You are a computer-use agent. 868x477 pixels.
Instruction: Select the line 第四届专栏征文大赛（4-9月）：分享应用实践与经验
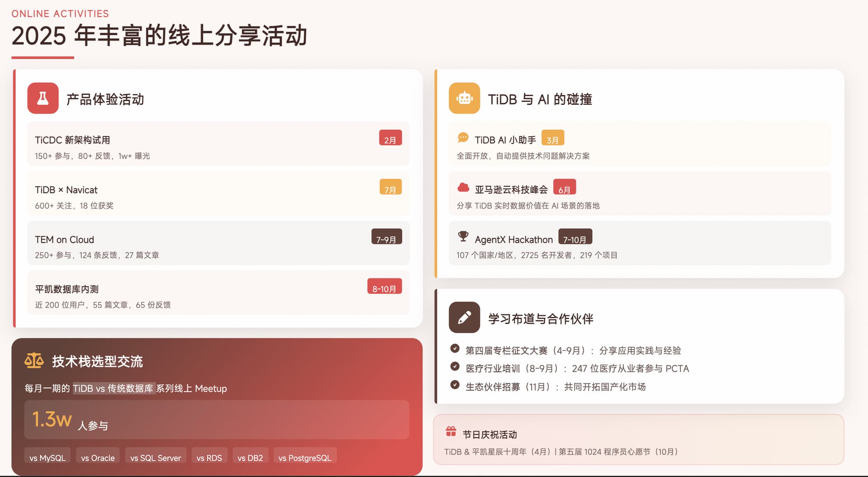(573, 350)
